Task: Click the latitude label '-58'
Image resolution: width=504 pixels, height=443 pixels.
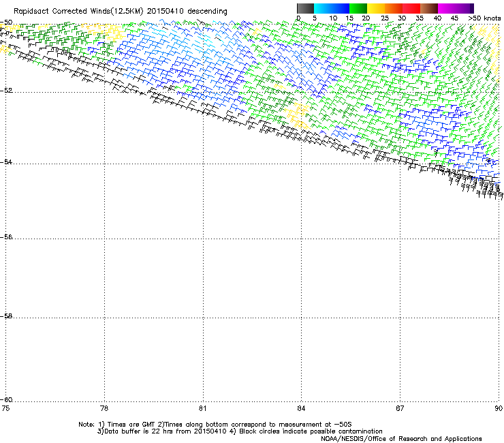Action: point(6,316)
